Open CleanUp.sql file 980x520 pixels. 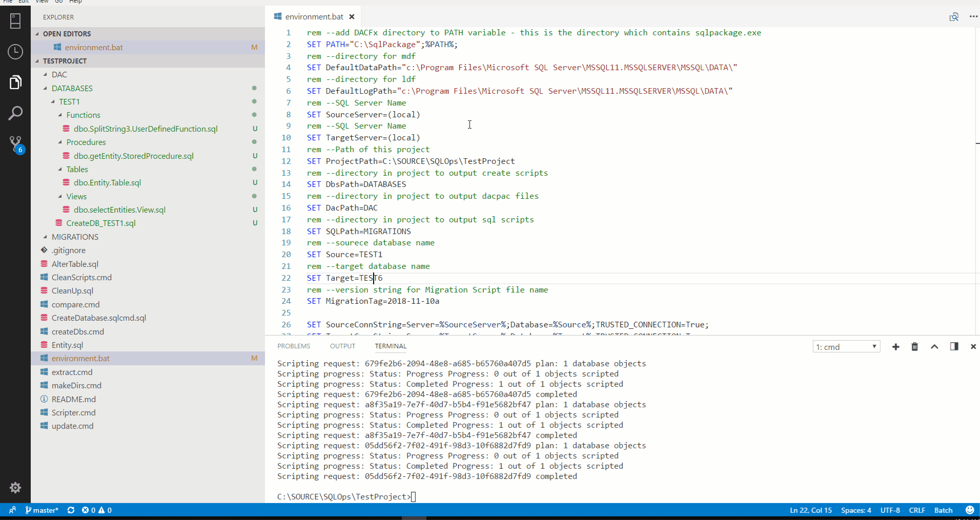pos(148,291)
